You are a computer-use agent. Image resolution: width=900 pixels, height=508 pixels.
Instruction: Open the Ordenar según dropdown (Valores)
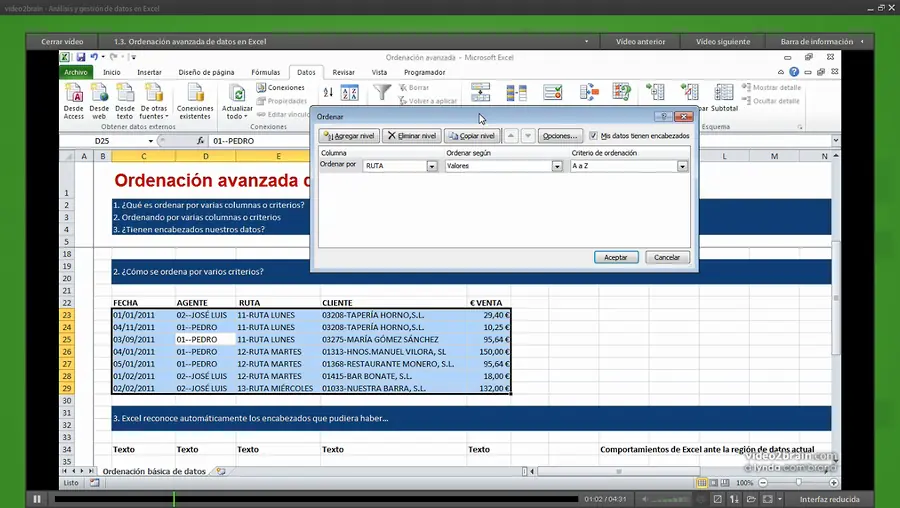click(x=557, y=166)
